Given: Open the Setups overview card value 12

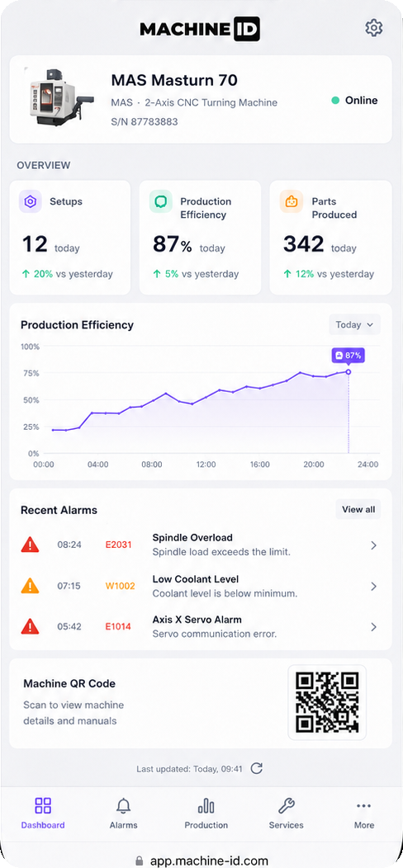Looking at the screenshot, I should pos(35,244).
